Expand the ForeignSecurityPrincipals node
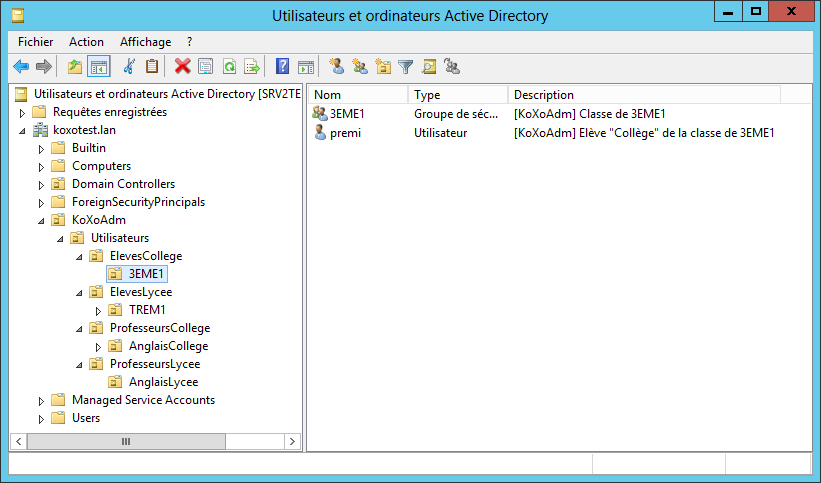This screenshot has width=821, height=483. pos(41,203)
